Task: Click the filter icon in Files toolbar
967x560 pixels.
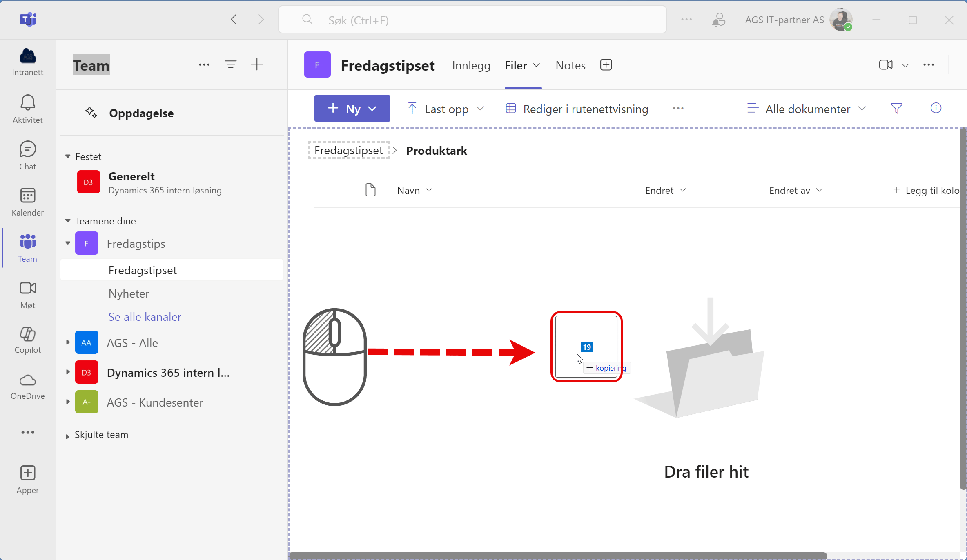Action: [898, 109]
